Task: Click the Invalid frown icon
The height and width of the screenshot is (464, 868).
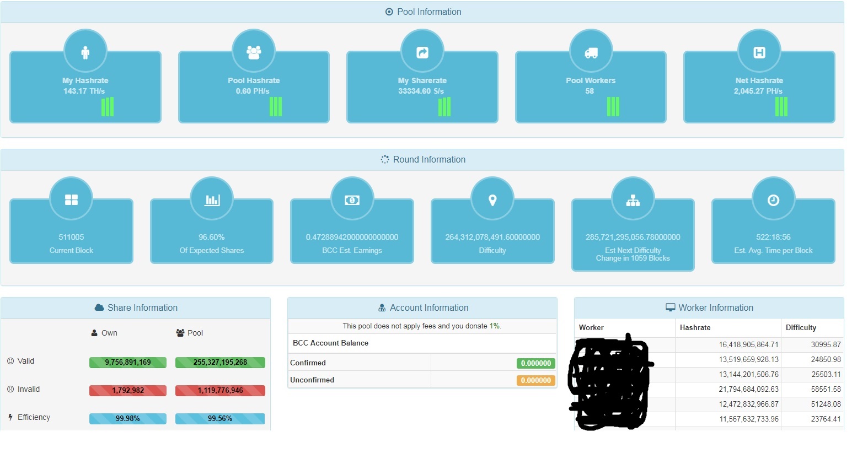Action: click(x=10, y=389)
